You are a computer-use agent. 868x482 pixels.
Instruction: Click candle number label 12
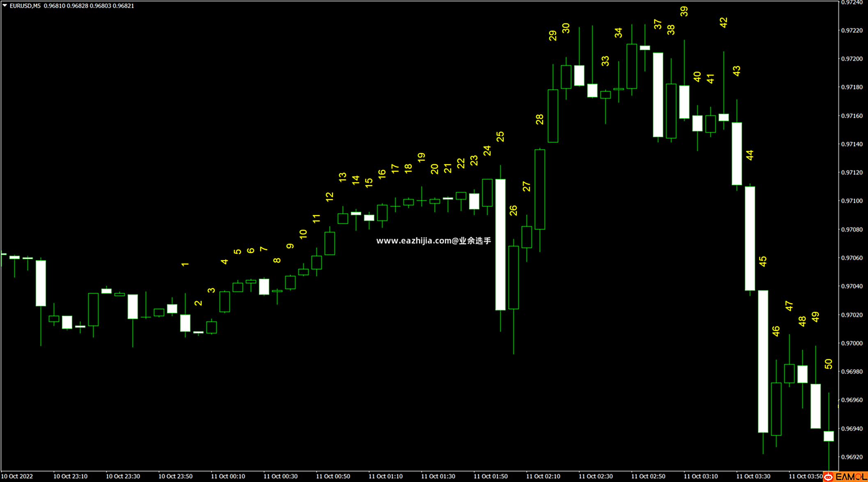pyautogui.click(x=329, y=197)
